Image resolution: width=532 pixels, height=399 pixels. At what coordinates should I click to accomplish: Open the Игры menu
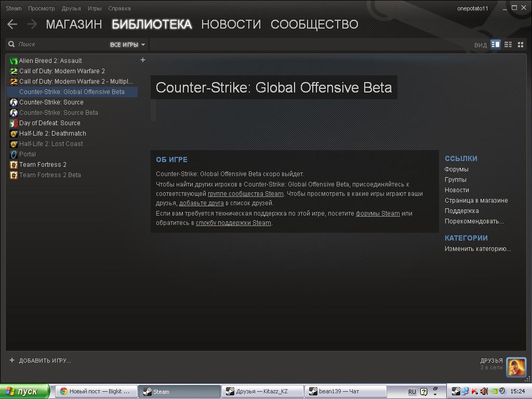click(95, 8)
